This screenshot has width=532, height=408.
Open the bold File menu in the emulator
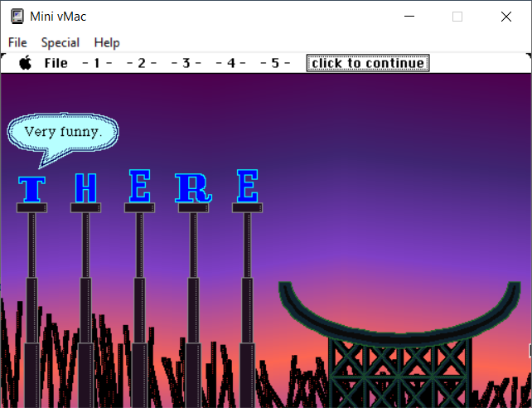tap(56, 63)
